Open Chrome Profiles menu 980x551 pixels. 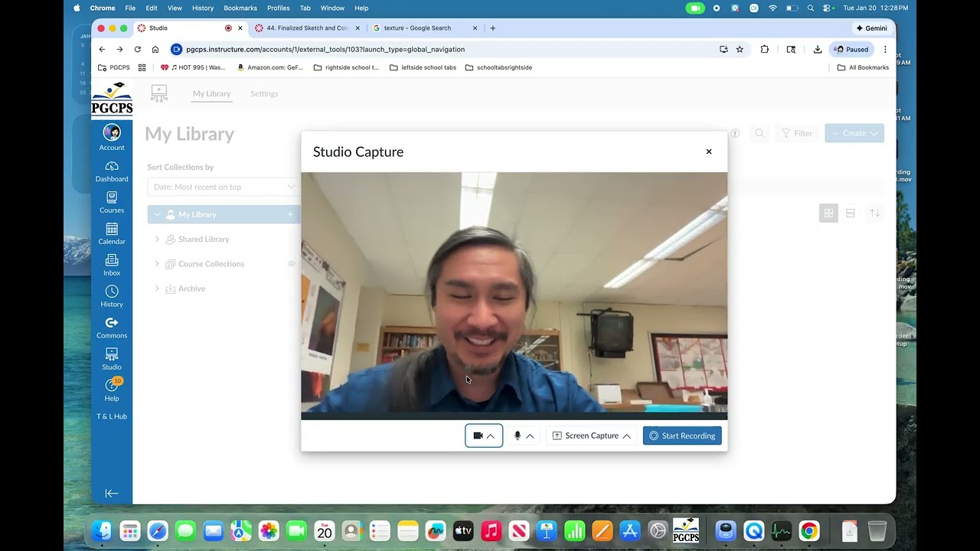click(278, 8)
